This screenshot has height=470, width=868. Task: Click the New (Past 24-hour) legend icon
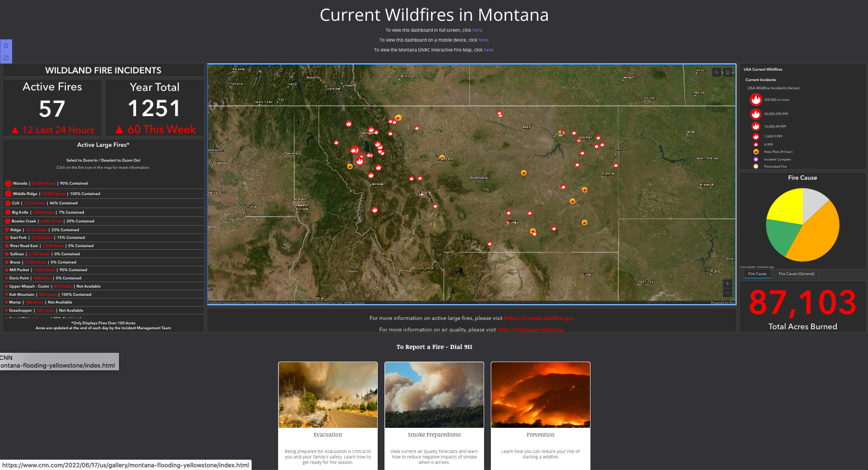756,152
